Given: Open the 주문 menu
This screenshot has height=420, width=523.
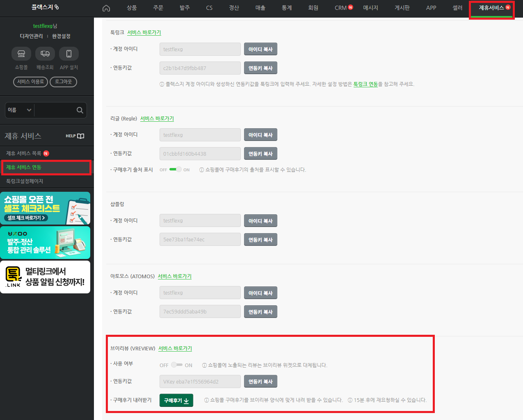Looking at the screenshot, I should 158,8.
